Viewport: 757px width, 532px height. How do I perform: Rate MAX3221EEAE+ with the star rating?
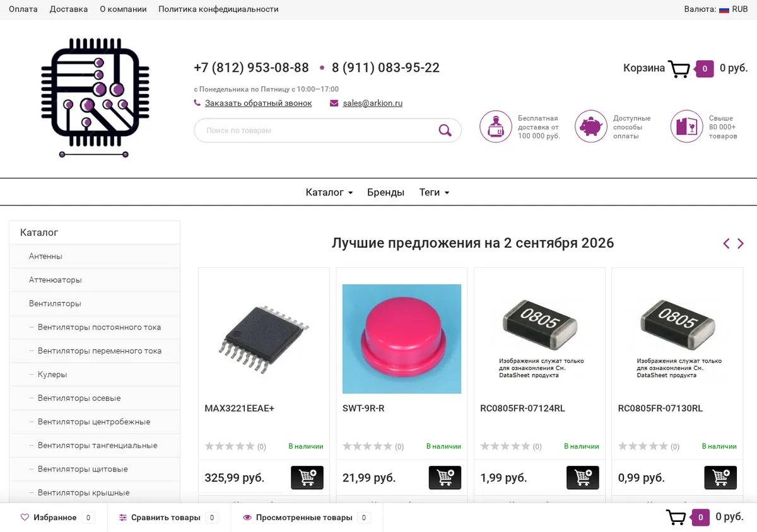[x=230, y=446]
